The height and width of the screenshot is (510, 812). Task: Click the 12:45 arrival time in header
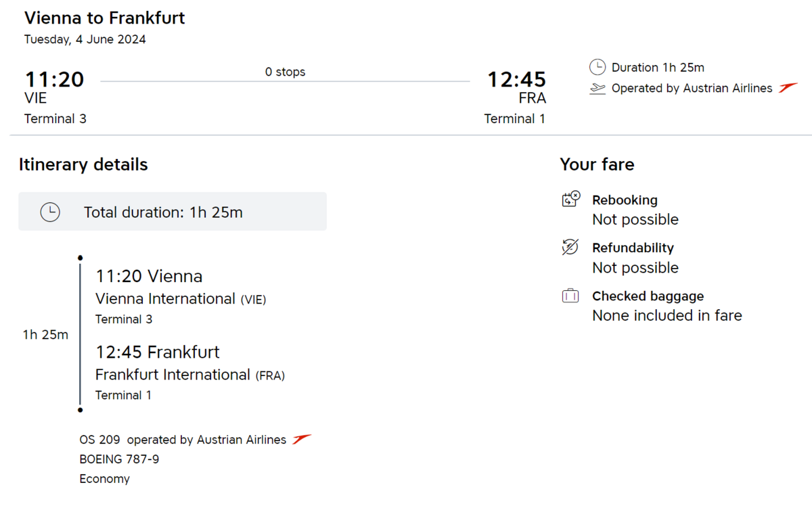[x=516, y=79]
